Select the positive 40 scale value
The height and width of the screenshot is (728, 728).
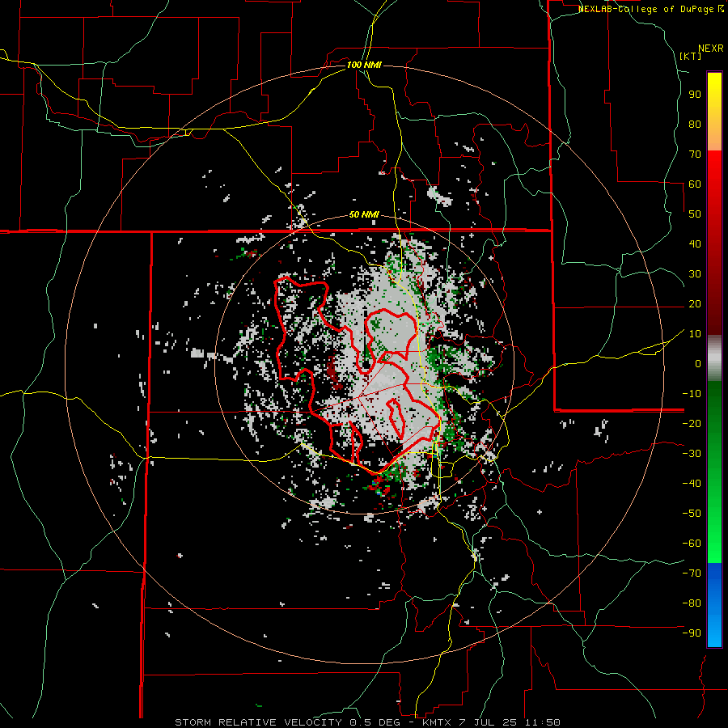coord(695,244)
